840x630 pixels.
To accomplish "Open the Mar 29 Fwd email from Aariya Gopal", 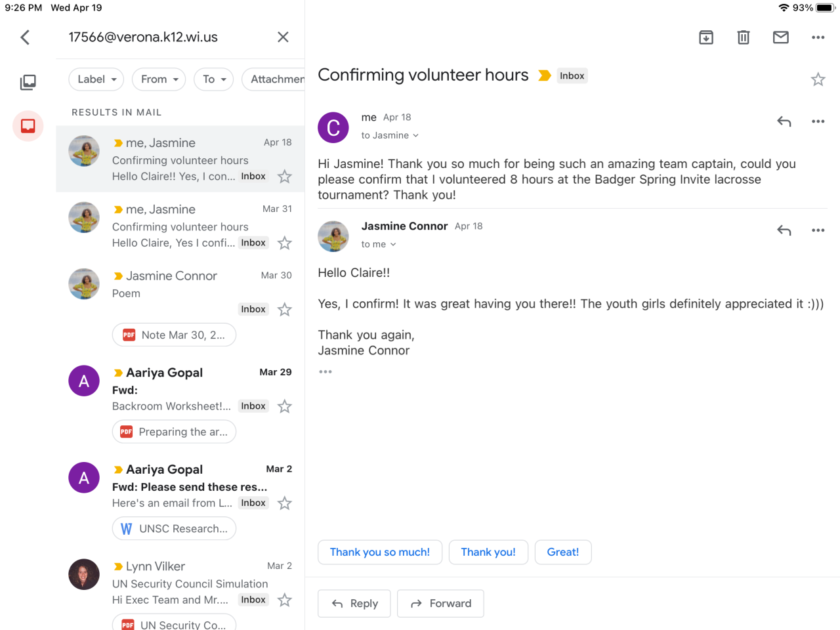I will [x=190, y=389].
